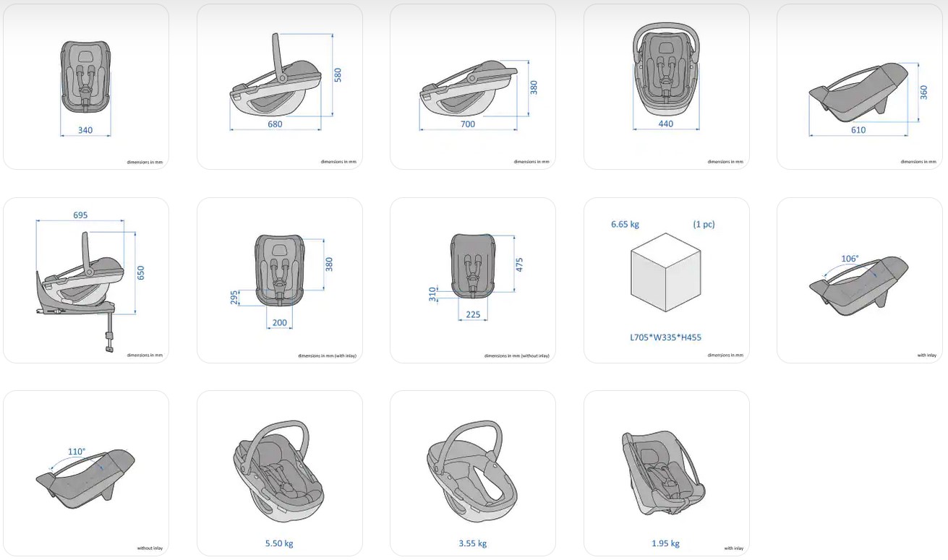Select the seat-on-base diagram with 695 width

coord(86,280)
